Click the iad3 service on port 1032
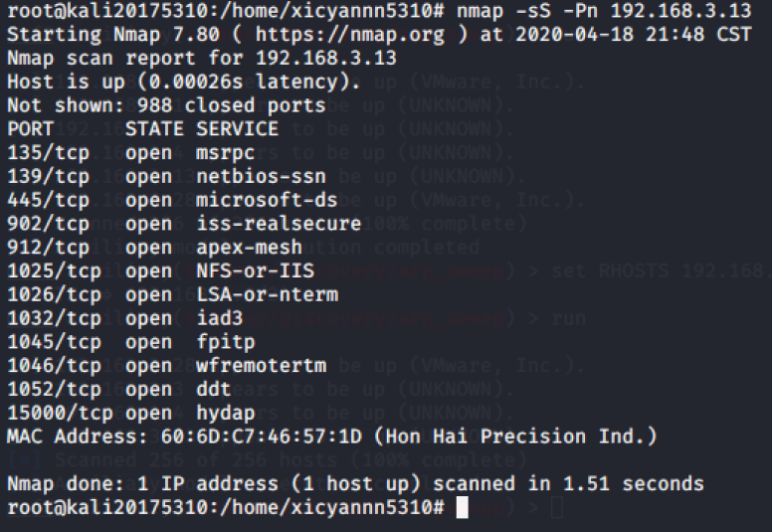Screen dimensions: 772x532 point(220,318)
